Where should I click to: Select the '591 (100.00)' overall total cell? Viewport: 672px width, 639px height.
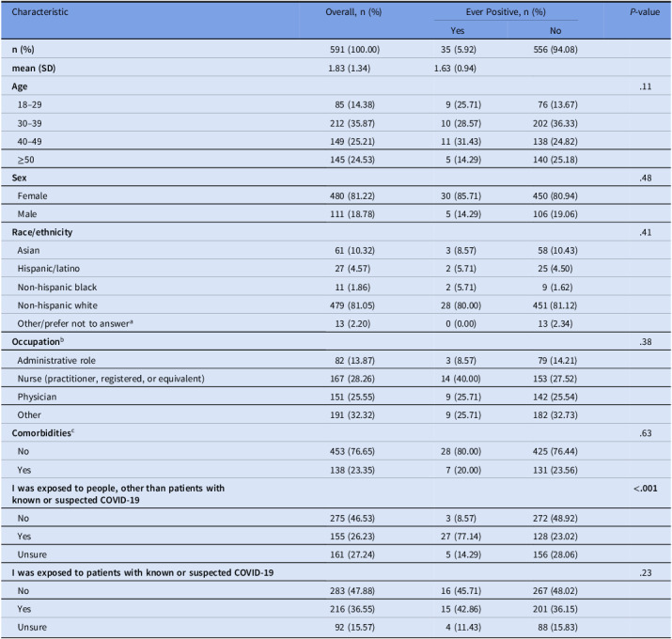[355, 50]
